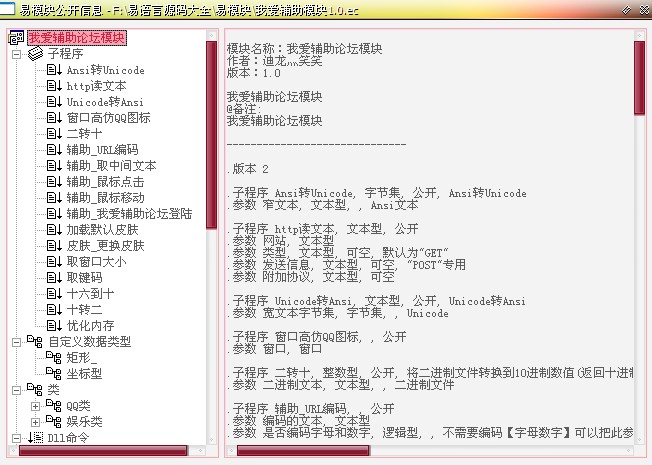
Task: Select http读文本 in the tree
Action: pos(96,86)
